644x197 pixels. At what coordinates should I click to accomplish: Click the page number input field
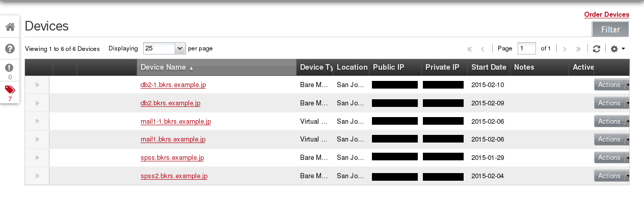click(527, 48)
